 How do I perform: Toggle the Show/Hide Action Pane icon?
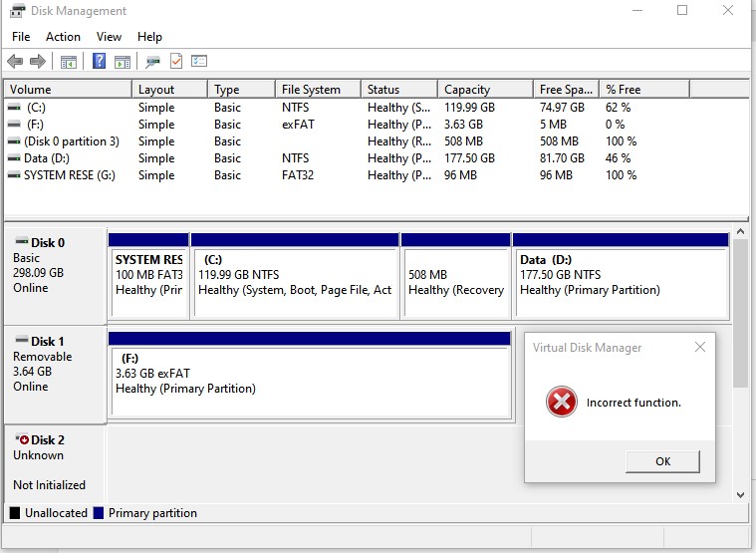[123, 62]
